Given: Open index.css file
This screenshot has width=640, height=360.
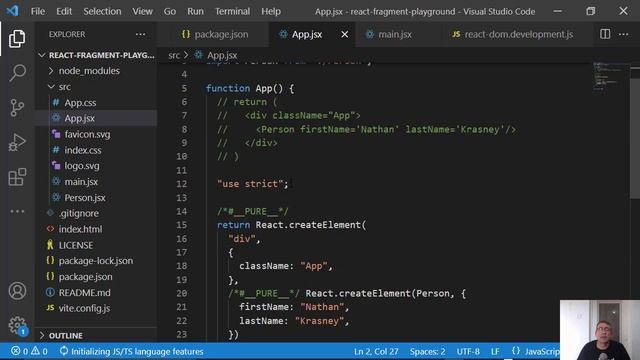Looking at the screenshot, I should click(82, 150).
